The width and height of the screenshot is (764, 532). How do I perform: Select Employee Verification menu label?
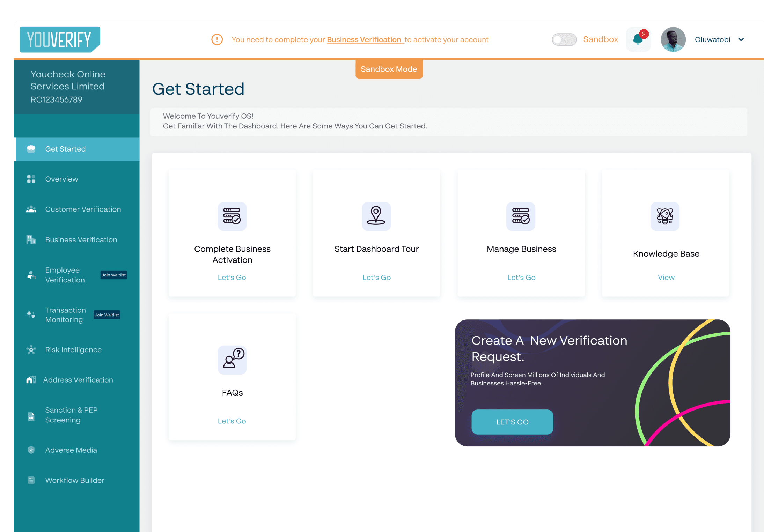click(x=65, y=275)
